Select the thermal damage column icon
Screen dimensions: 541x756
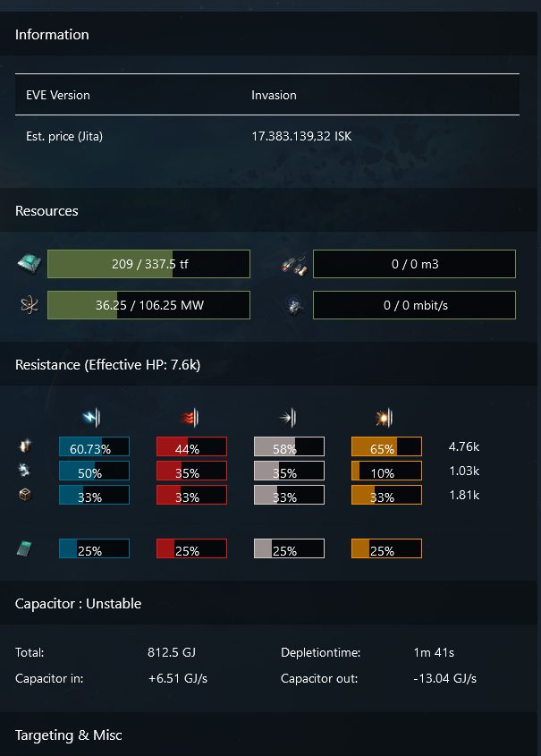pyautogui.click(x=189, y=417)
